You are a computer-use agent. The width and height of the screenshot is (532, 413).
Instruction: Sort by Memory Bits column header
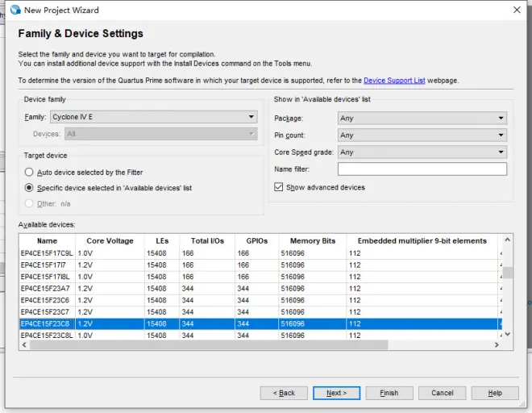coord(313,241)
